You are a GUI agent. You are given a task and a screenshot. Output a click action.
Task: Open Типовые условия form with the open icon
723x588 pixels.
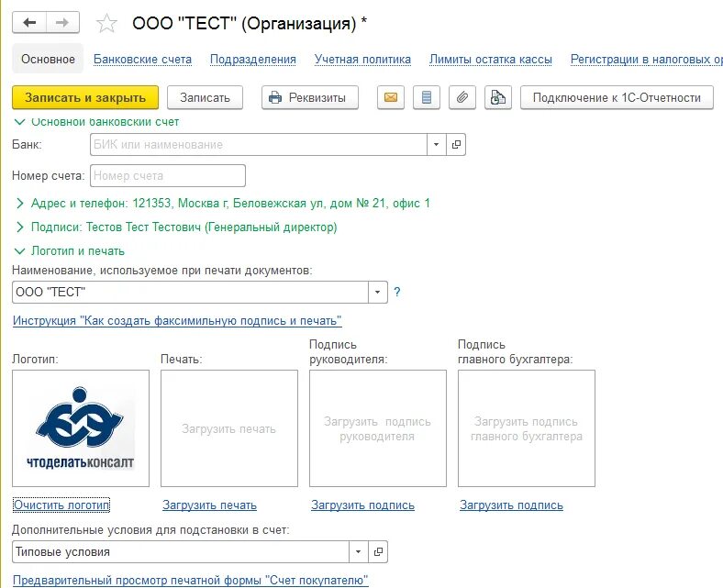pos(378,551)
